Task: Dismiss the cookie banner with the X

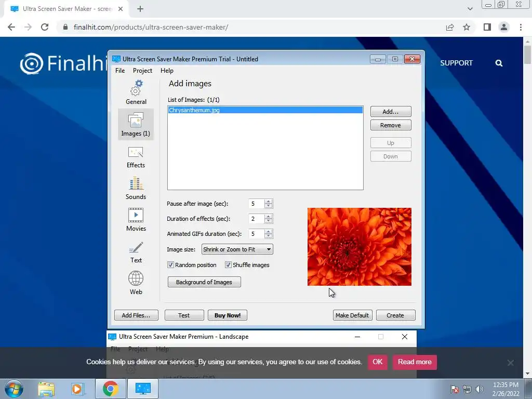Action: tap(510, 363)
